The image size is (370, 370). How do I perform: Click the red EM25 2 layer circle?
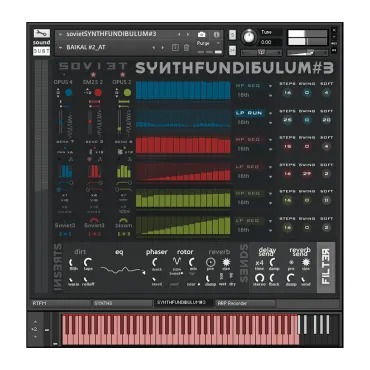click(x=98, y=92)
